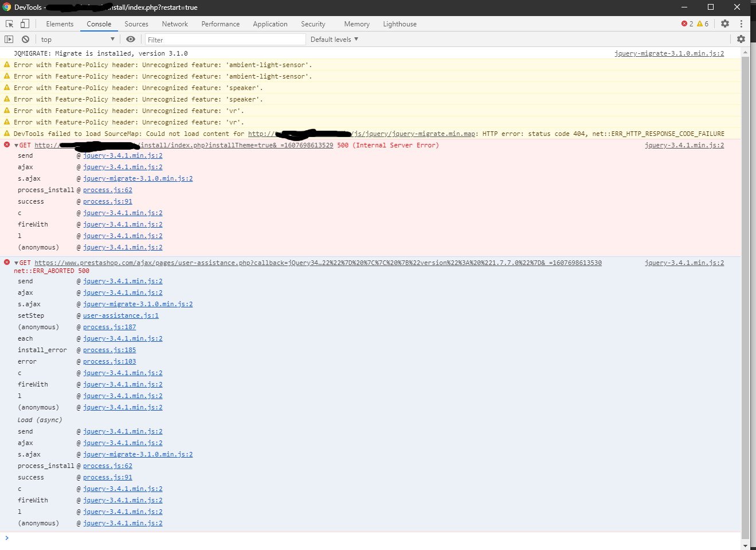Open the process.js:103 error link
This screenshot has width=756, height=550.
tap(109, 361)
